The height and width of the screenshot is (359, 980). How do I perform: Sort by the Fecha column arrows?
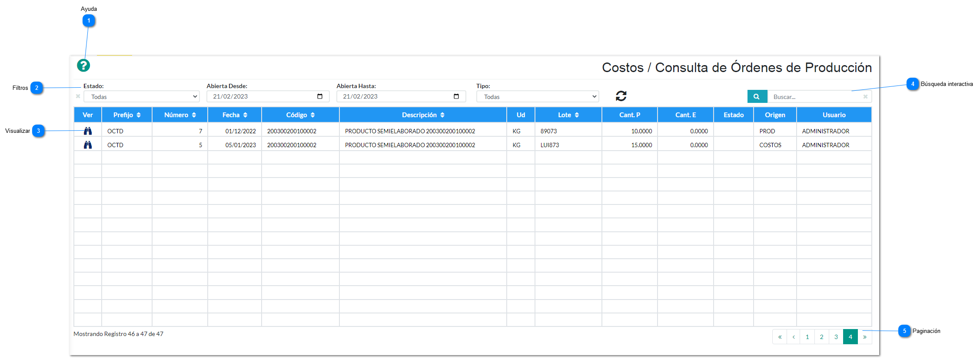coord(245,115)
